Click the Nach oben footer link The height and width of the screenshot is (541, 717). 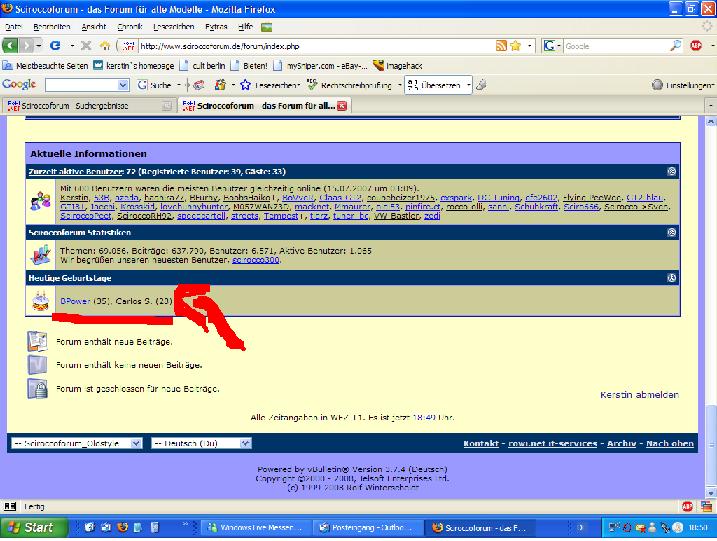(x=669, y=443)
